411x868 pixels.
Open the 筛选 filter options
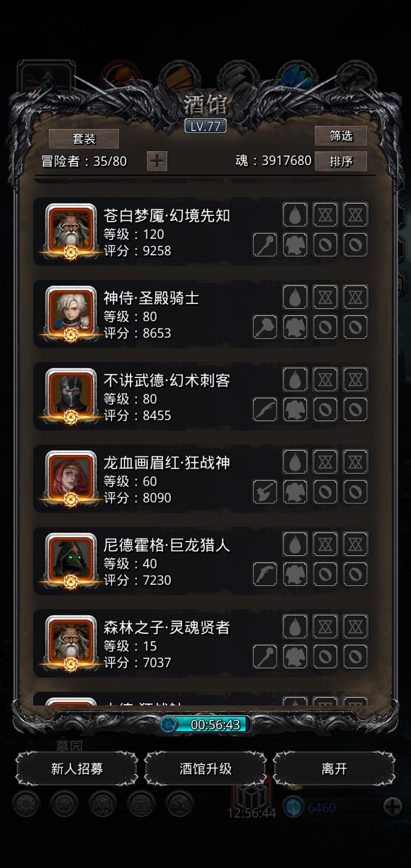341,136
